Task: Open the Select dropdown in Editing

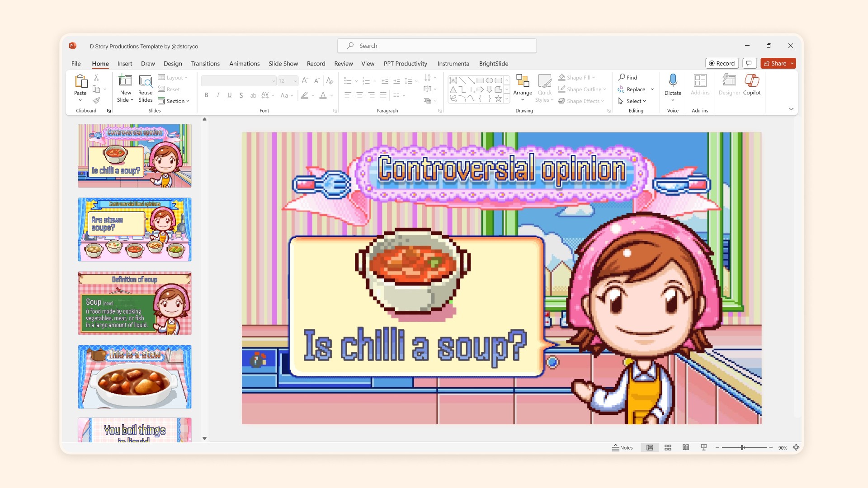Action: tap(633, 101)
